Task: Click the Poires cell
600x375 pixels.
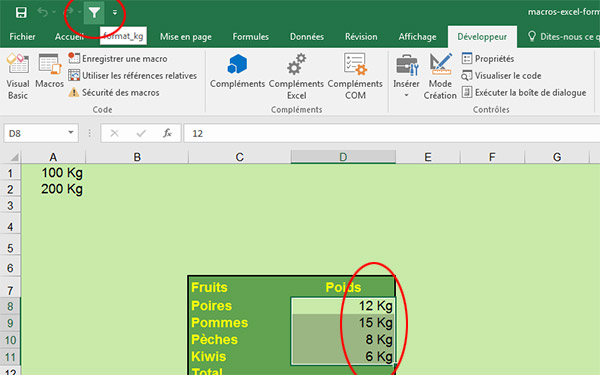Action: tap(240, 306)
